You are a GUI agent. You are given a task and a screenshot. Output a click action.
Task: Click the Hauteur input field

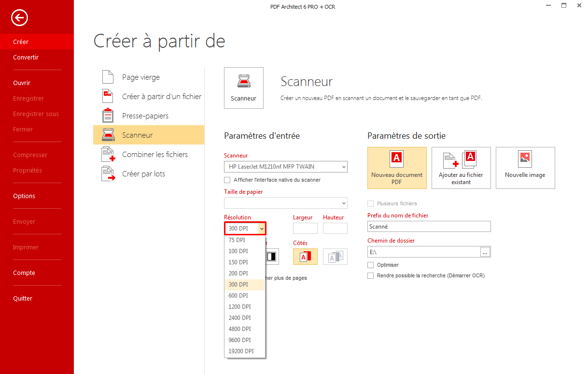pos(335,228)
